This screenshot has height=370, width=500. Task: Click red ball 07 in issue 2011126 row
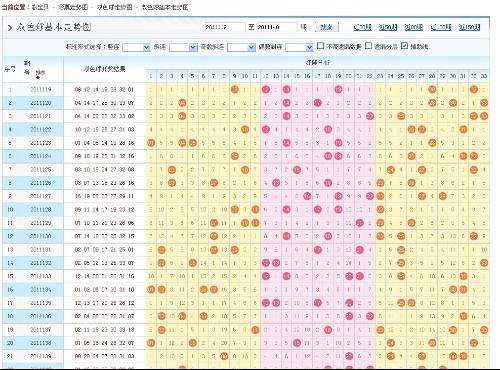point(214,183)
